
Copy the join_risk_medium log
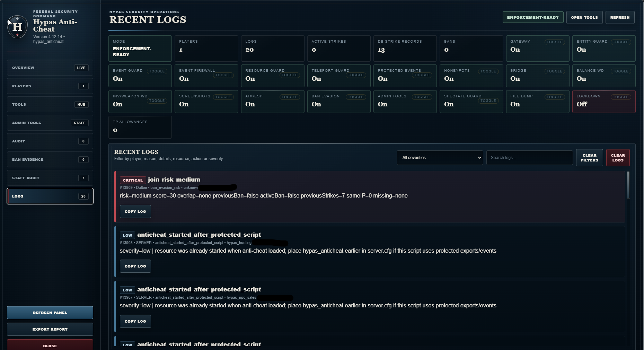pyautogui.click(x=135, y=211)
